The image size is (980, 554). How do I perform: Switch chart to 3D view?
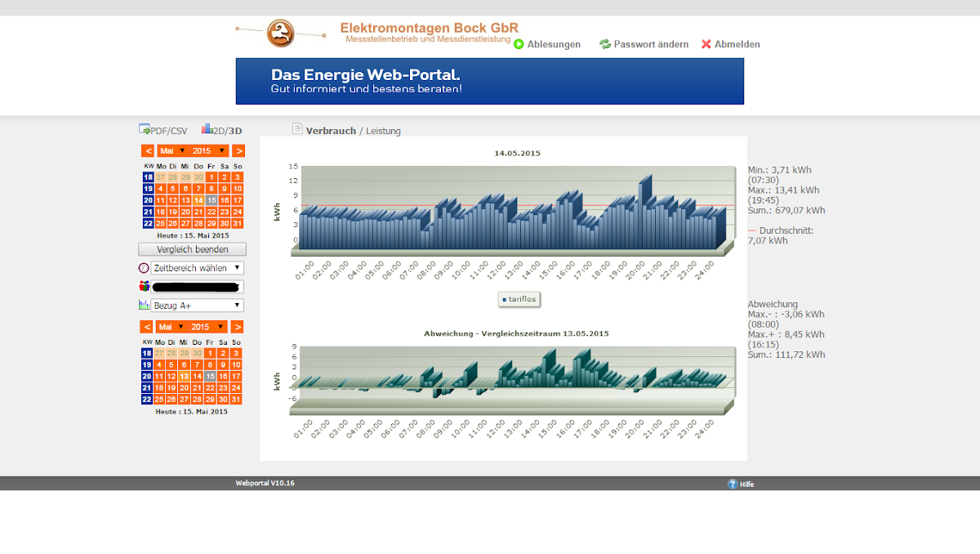coord(235,131)
